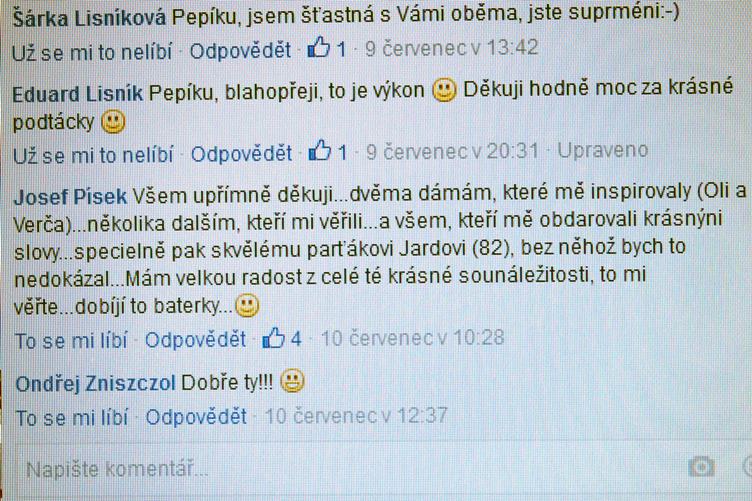The width and height of the screenshot is (752, 501).
Task: Reply to Šárka Lisníková's comment with Odpovědět
Action: (240, 50)
